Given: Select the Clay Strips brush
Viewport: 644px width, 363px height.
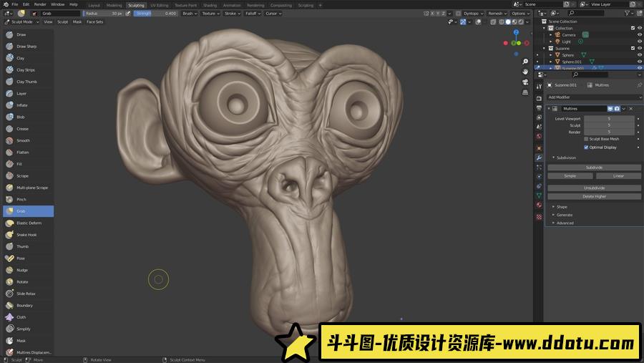Looking at the screenshot, I should (x=28, y=70).
